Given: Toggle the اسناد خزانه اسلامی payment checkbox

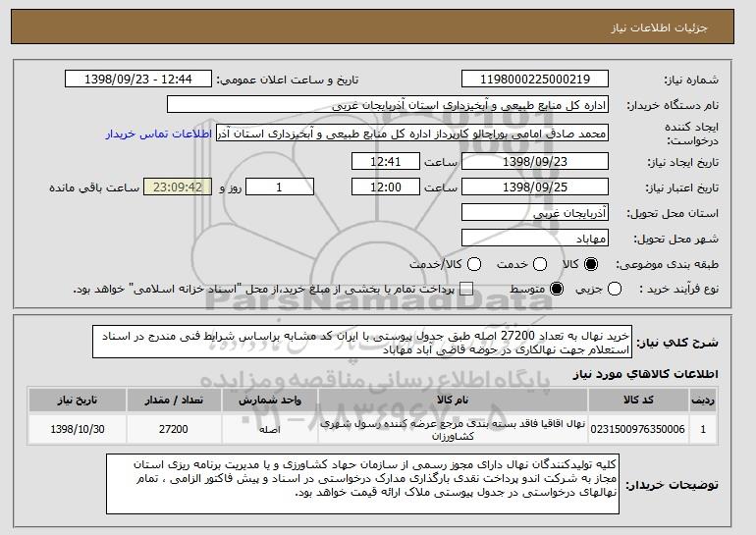Looking at the screenshot, I should (x=466, y=290).
